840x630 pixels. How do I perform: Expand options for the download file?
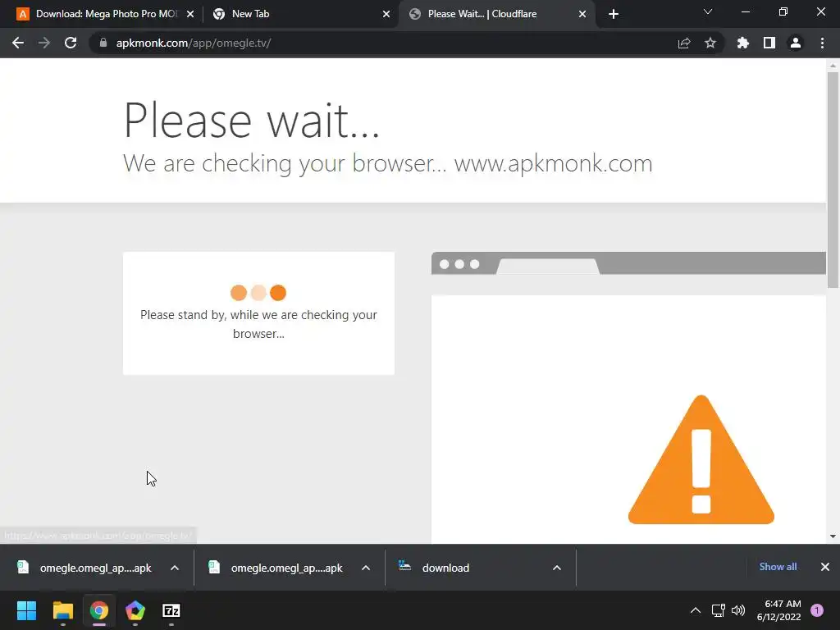(557, 568)
